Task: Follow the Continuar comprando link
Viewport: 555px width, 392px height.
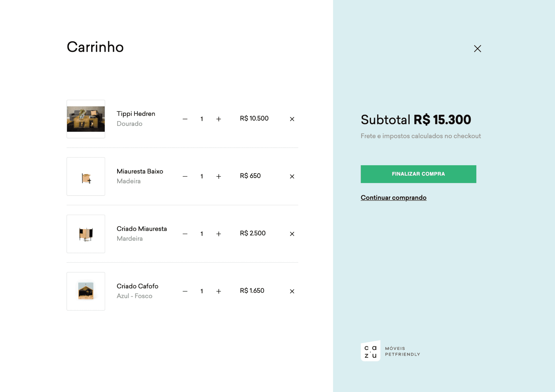Action: [x=393, y=198]
